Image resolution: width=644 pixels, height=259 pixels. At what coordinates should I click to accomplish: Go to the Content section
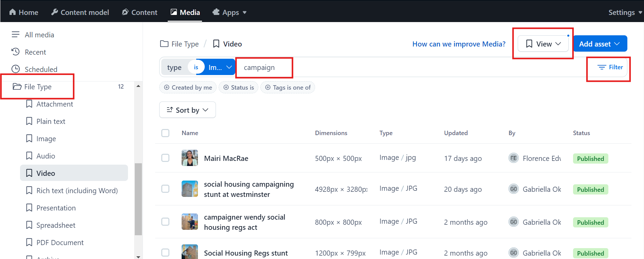[x=140, y=12]
